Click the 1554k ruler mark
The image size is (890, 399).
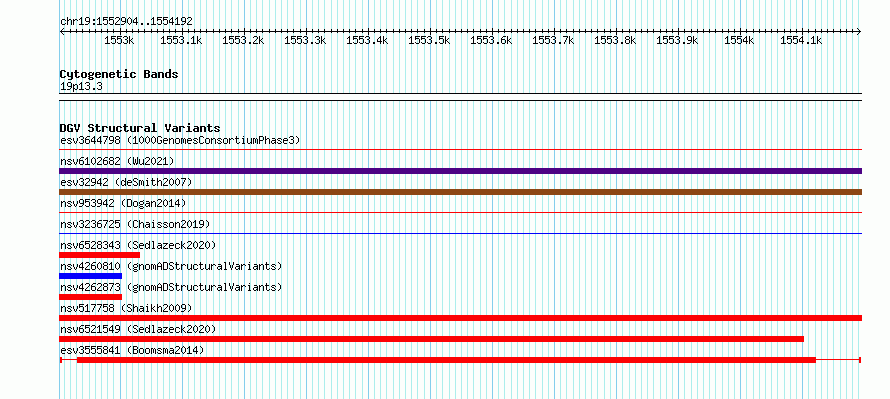(x=739, y=40)
